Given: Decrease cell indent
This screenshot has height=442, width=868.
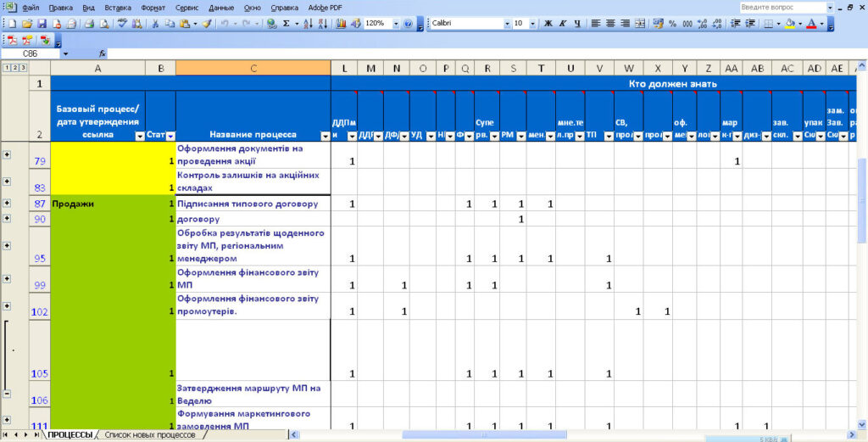Looking at the screenshot, I should [735, 24].
